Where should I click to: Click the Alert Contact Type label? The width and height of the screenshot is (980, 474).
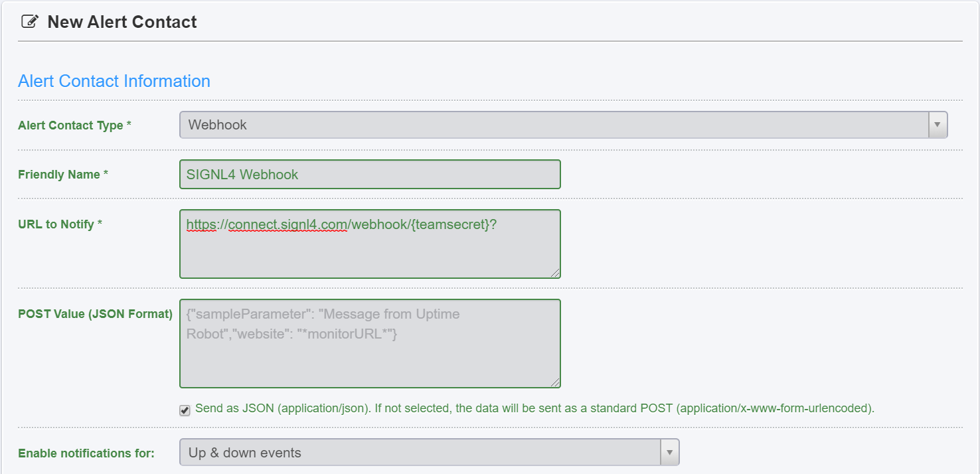[x=74, y=125]
